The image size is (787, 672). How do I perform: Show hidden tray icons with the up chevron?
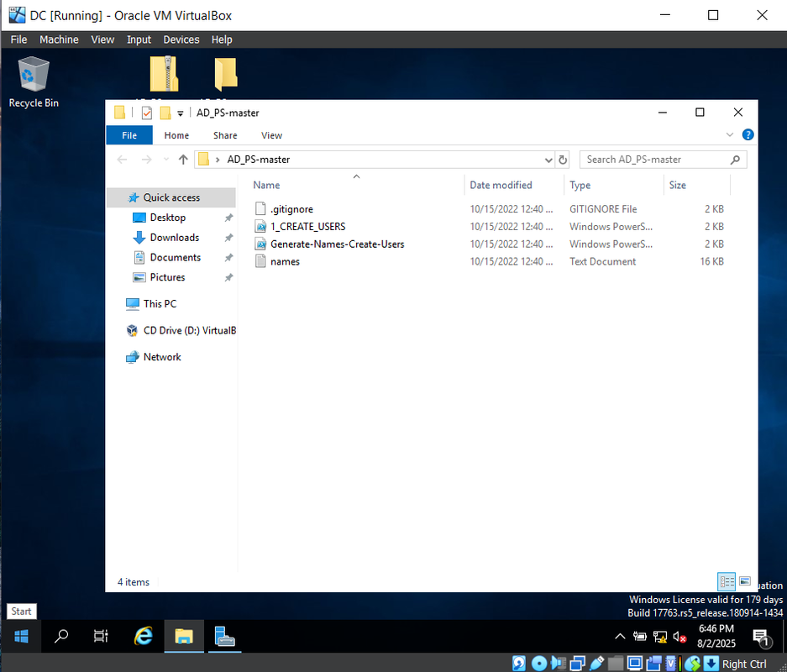[620, 637]
